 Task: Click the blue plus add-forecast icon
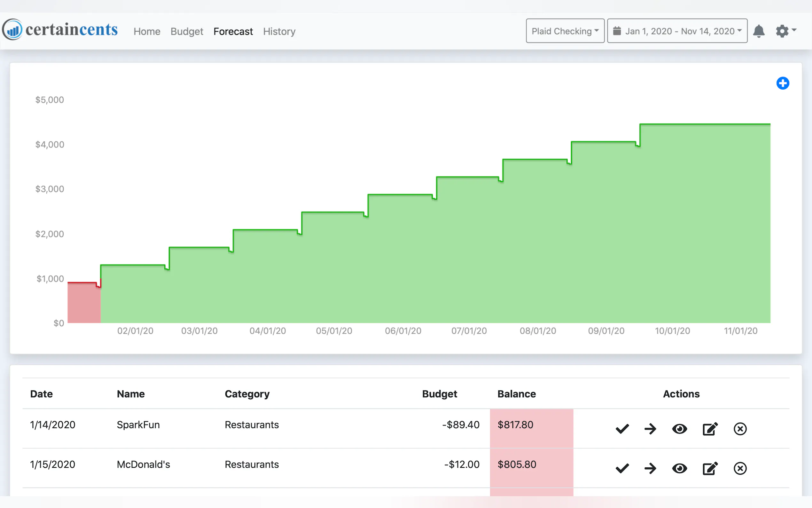tap(783, 83)
